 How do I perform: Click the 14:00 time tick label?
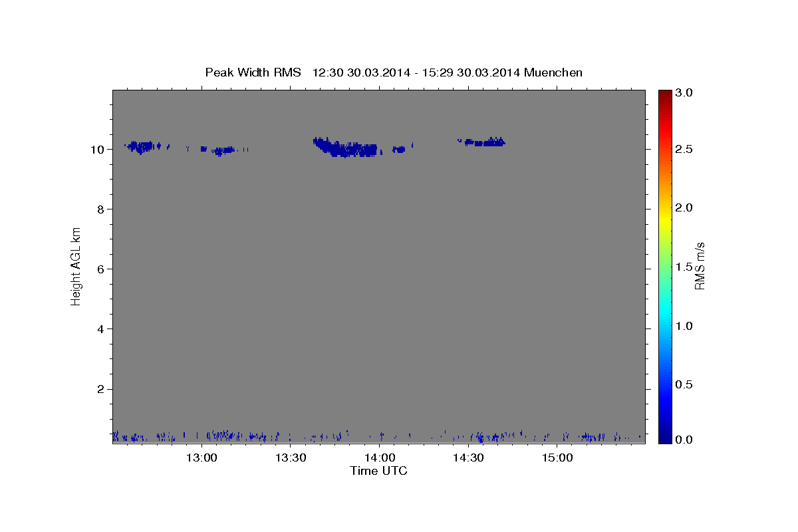click(380, 458)
